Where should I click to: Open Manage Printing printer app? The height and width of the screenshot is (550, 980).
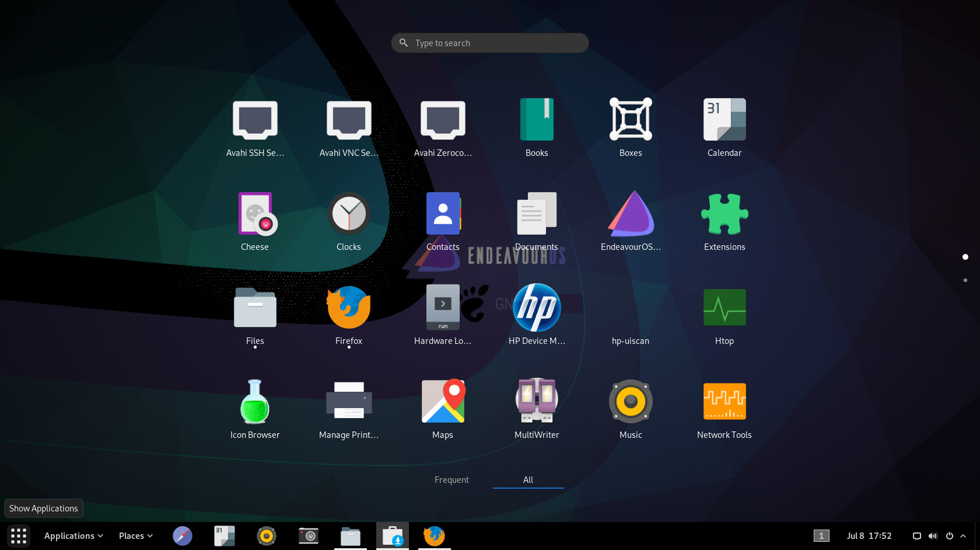point(349,409)
